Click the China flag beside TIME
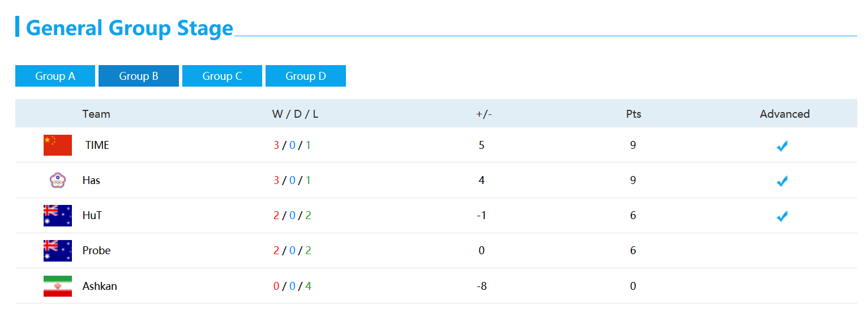This screenshot has height=321, width=868. coord(58,145)
